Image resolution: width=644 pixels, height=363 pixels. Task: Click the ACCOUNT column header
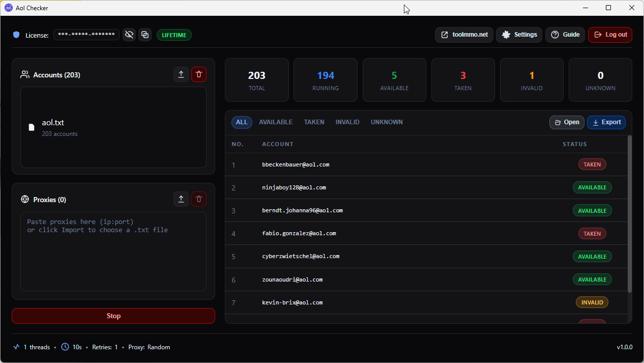[x=278, y=144]
